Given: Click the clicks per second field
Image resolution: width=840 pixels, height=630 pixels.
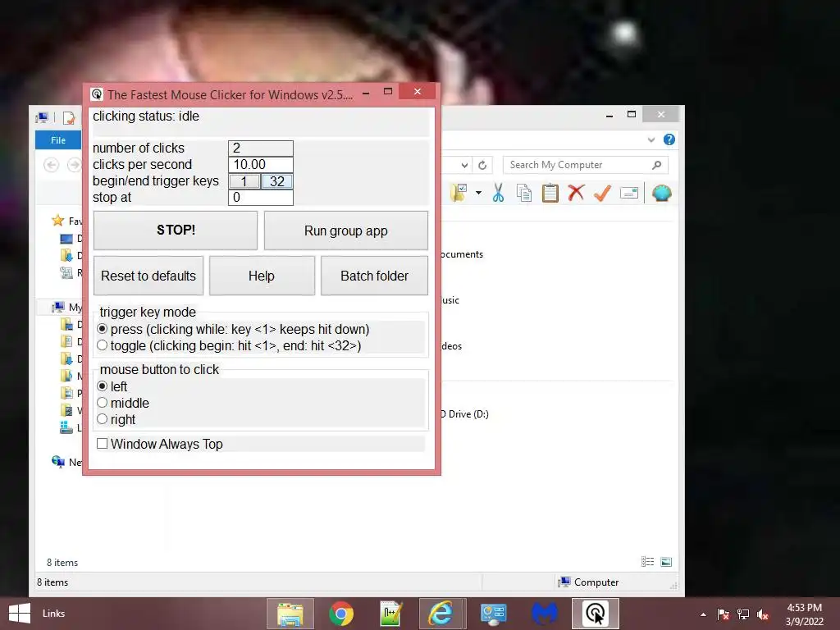Looking at the screenshot, I should coord(260,164).
